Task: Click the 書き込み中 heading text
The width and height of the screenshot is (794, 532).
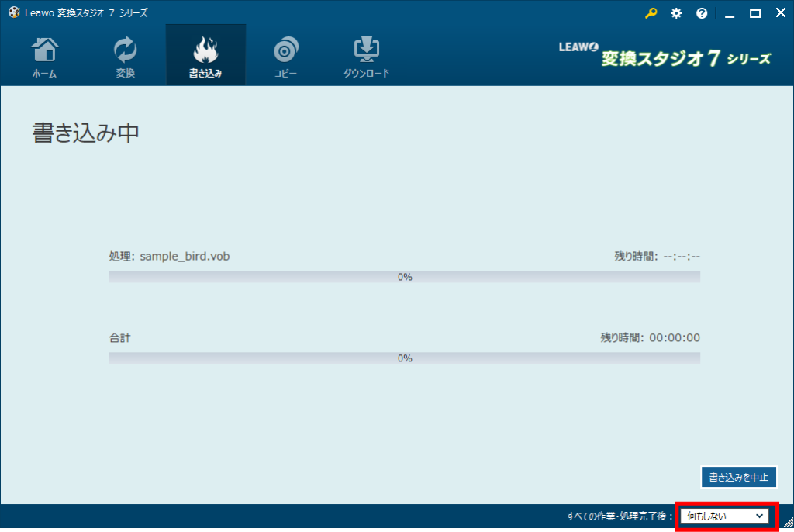Action: [x=86, y=133]
